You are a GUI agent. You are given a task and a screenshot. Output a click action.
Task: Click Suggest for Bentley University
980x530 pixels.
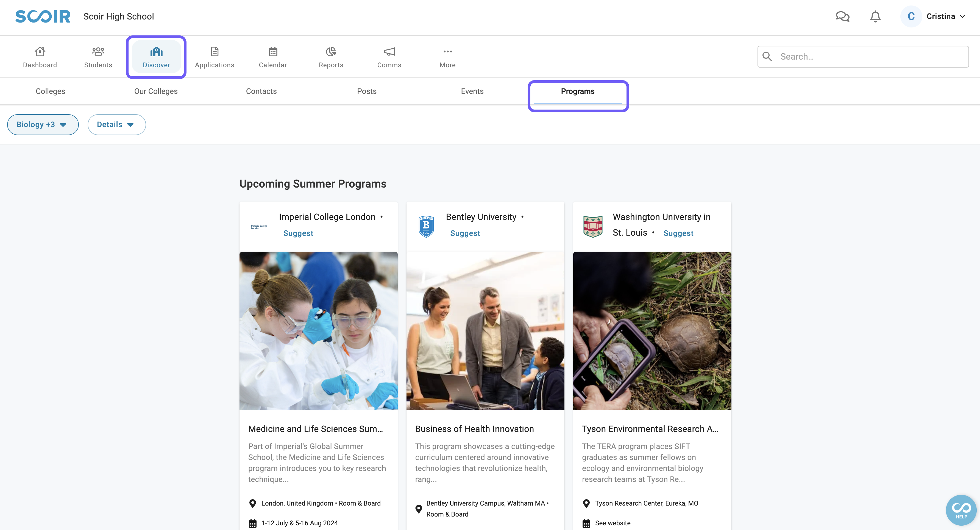465,233
